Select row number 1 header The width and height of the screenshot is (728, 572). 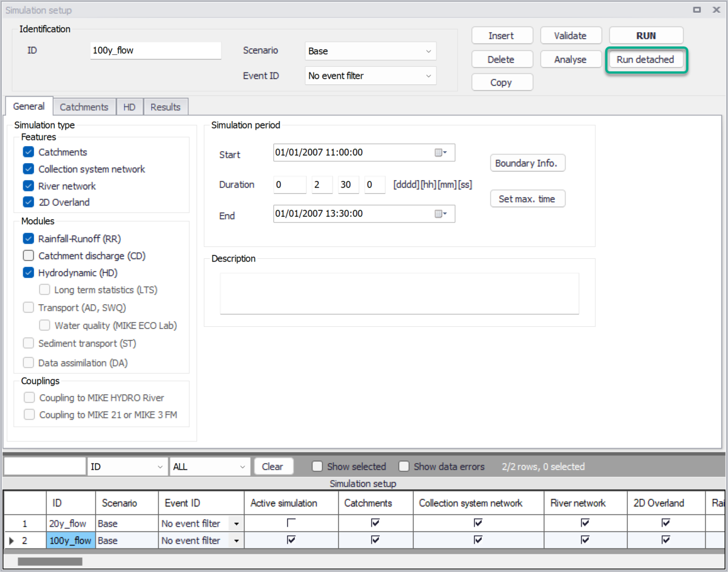[25, 524]
